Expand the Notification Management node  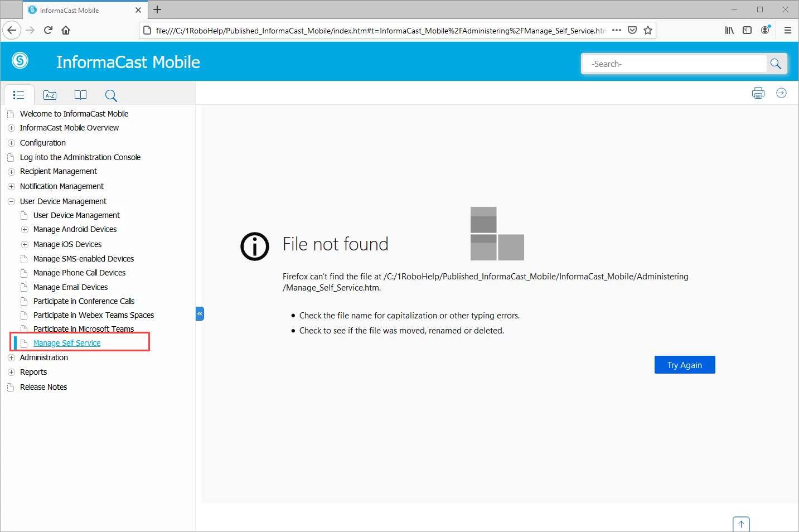11,186
